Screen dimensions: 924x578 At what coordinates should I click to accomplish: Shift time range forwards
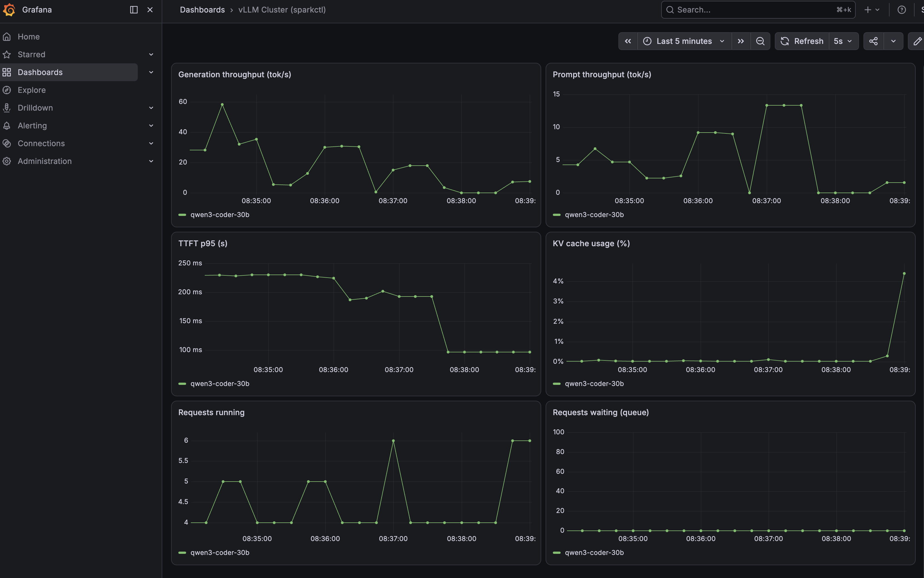tap(741, 41)
